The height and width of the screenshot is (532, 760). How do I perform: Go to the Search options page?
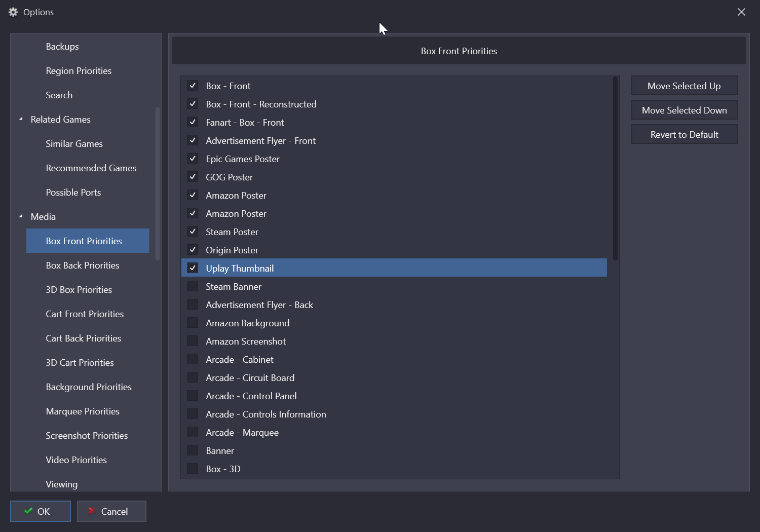click(x=59, y=95)
